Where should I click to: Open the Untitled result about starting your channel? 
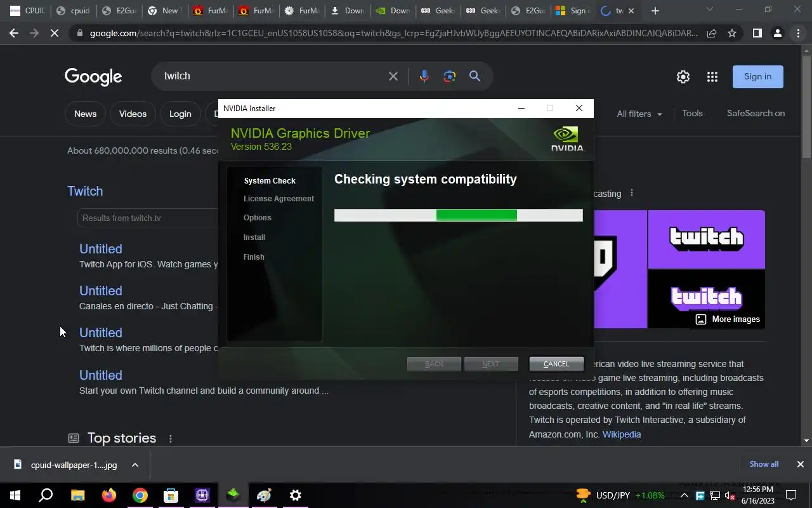pyautogui.click(x=100, y=375)
